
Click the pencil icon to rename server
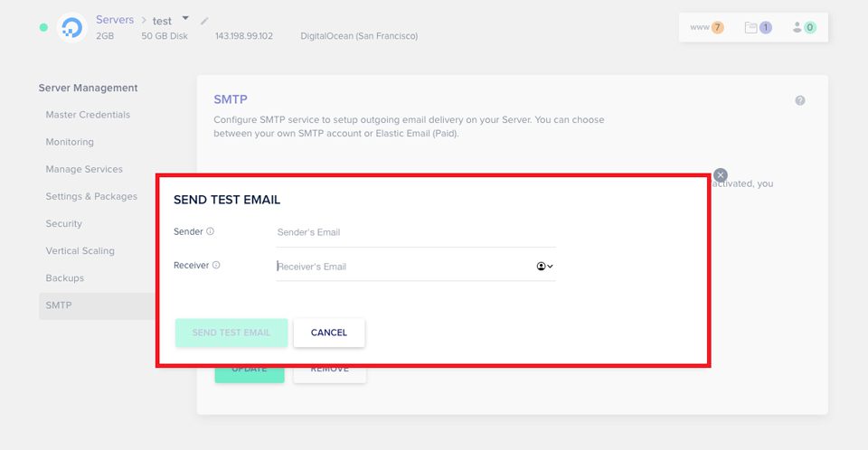pos(204,21)
